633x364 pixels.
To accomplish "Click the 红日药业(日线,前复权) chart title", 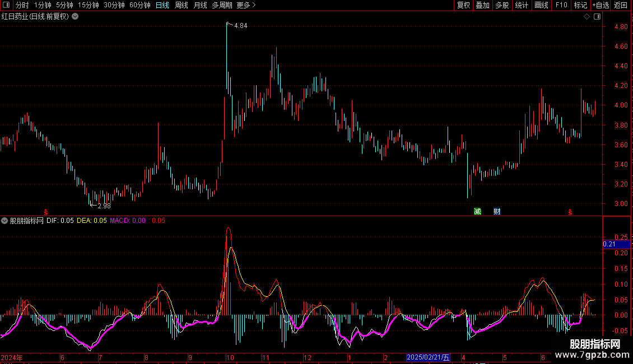I will [x=35, y=17].
